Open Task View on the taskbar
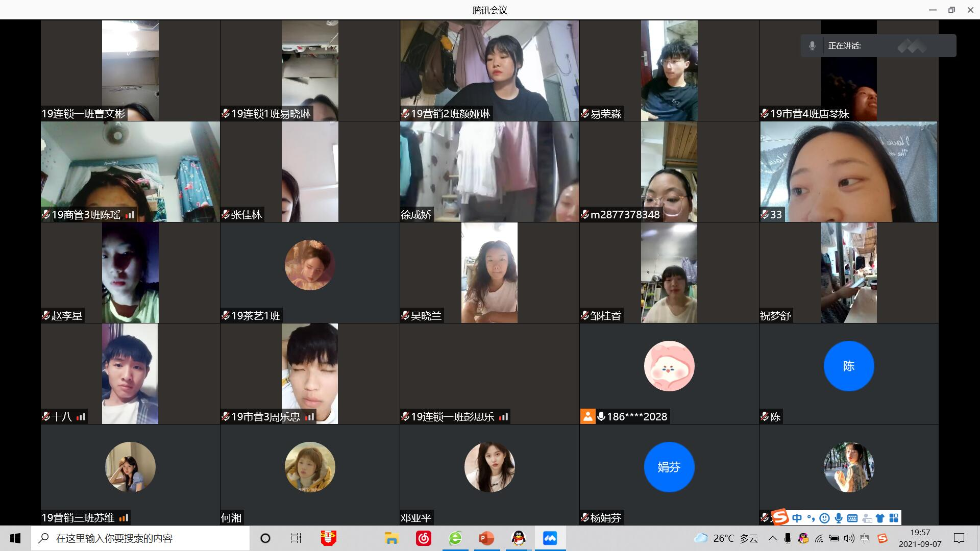This screenshot has height=551, width=980. coord(296,538)
